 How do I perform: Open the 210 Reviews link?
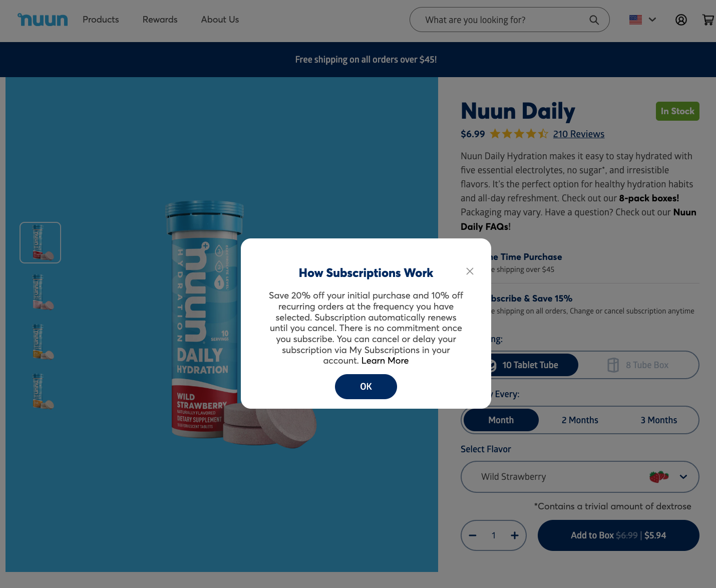[x=578, y=134]
